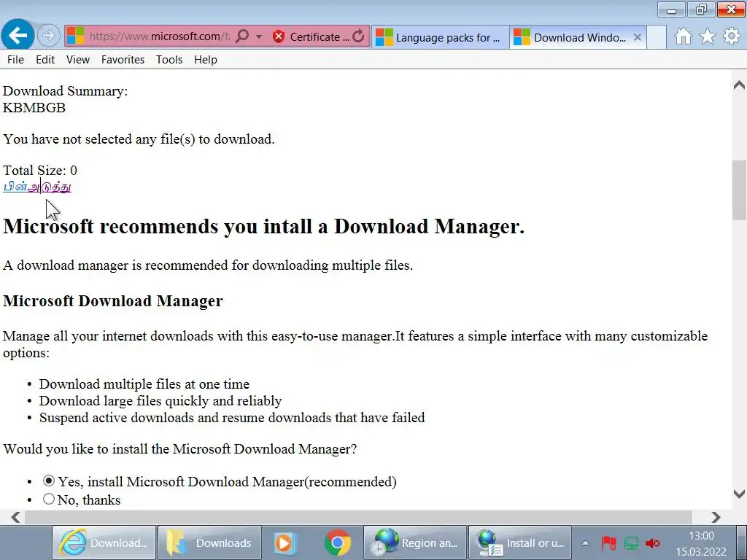Click 'Download Summary:' text

(65, 91)
